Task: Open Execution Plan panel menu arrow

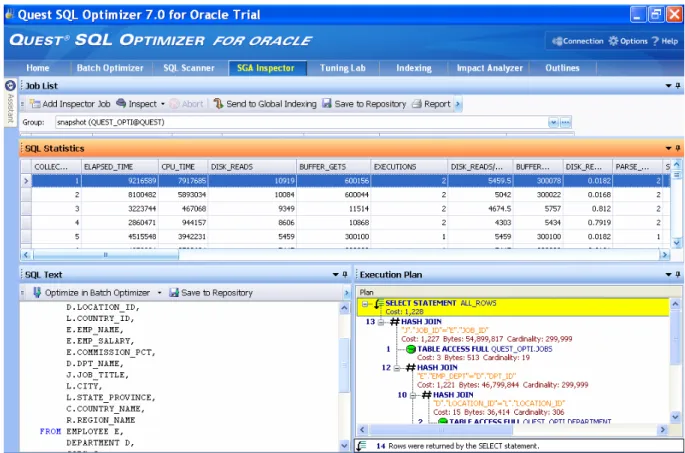Action: coord(668,274)
